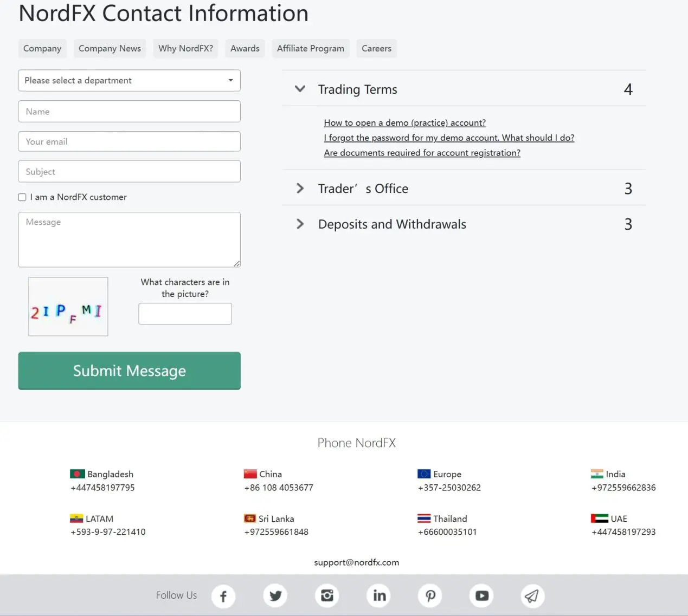The width and height of the screenshot is (688, 616).
Task: Click the Thailand flag icon
Action: (x=424, y=518)
